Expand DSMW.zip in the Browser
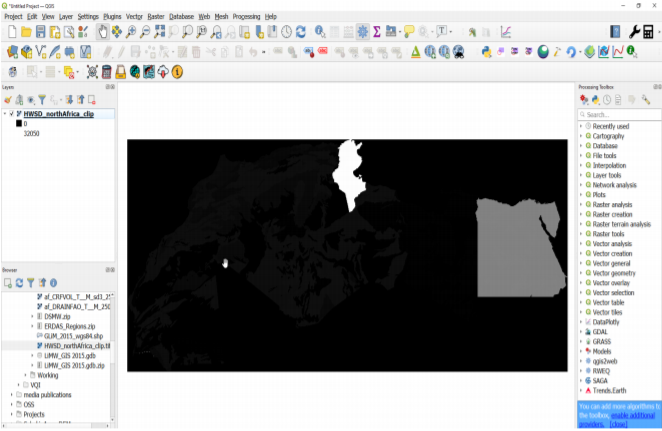The width and height of the screenshot is (662, 431). click(32, 317)
